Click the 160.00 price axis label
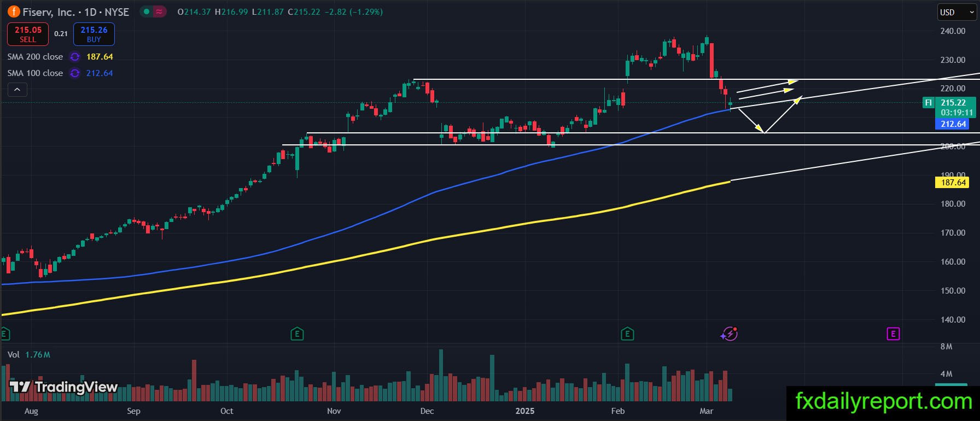 953,262
